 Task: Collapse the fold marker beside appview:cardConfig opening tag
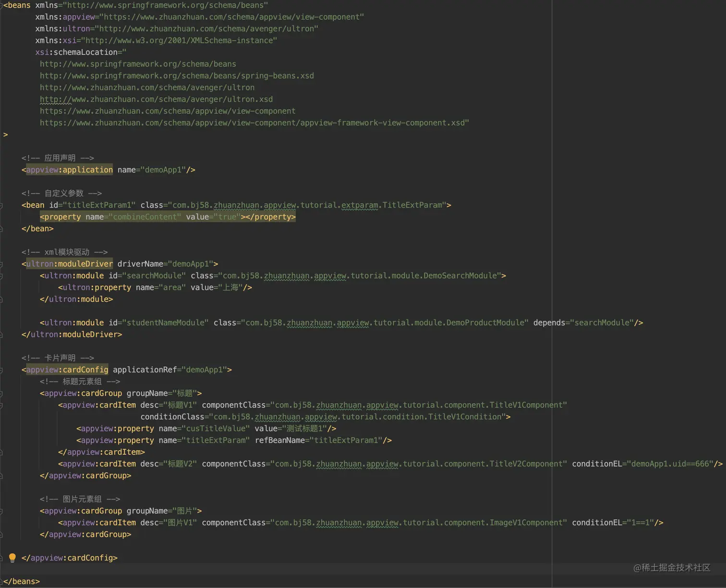coord(1,370)
